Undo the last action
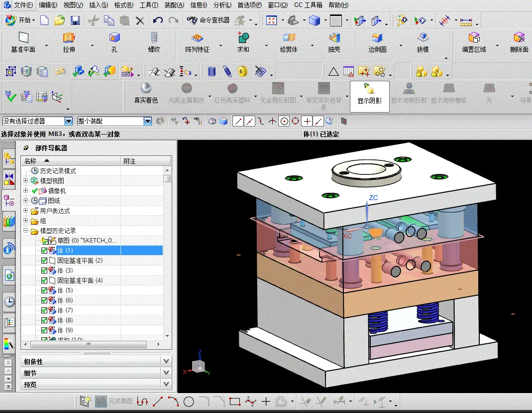532x413 pixels. point(158,20)
